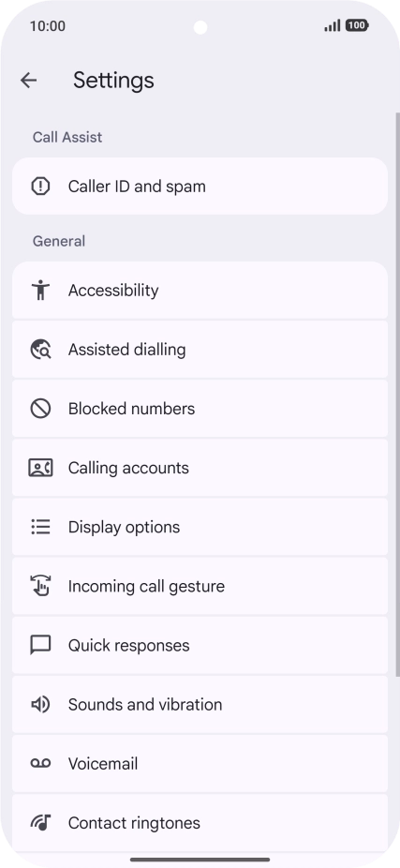This screenshot has width=400, height=868.
Task: Tap the Voicemail tape icon
Action: (x=40, y=763)
